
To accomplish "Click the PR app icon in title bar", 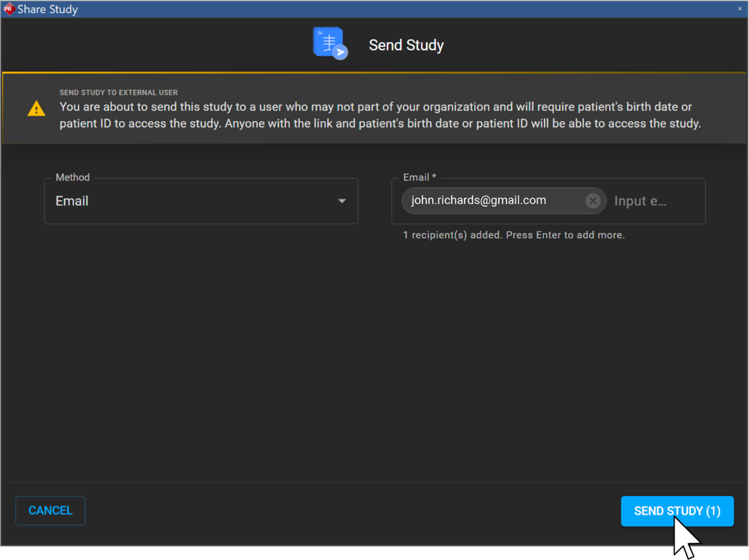I will pos(9,9).
